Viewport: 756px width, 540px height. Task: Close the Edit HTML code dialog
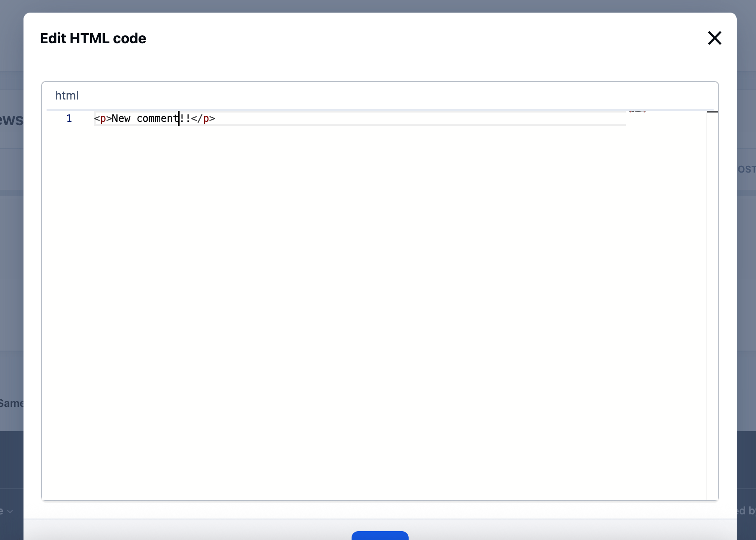point(714,38)
